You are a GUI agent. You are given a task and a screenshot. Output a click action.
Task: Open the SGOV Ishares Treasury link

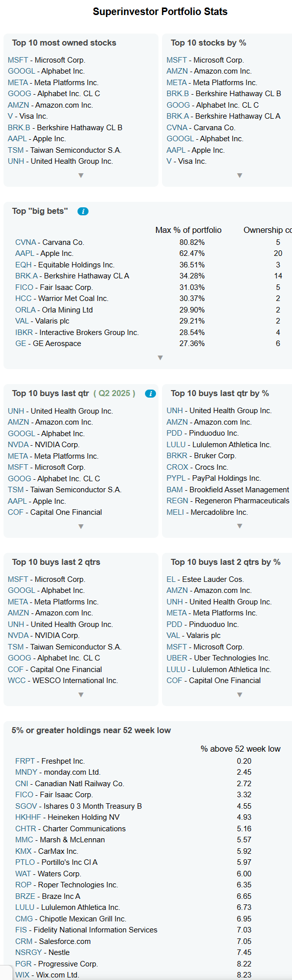(26, 806)
